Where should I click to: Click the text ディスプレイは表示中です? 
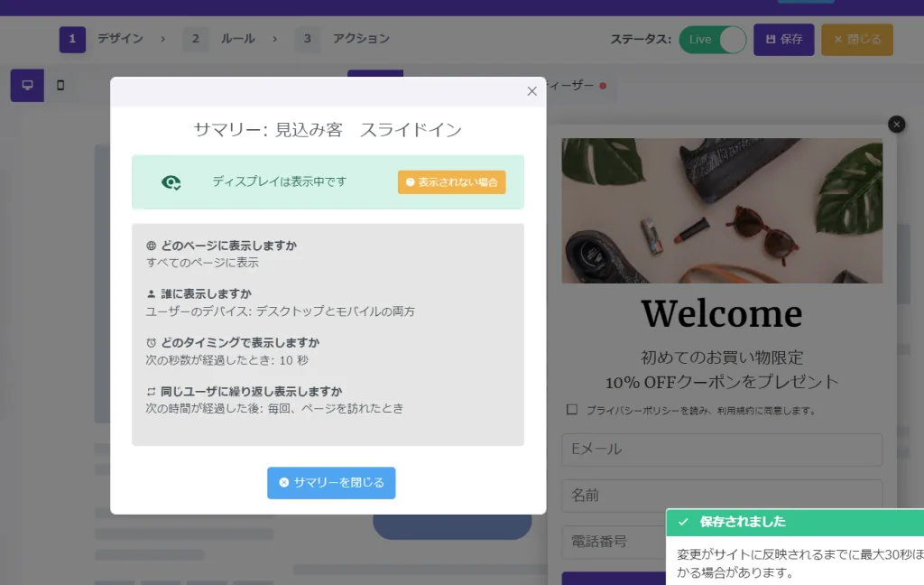coord(280,181)
